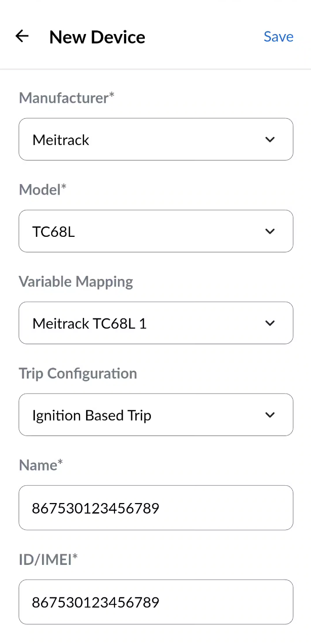Expand the Variable Mapping dropdown

(x=147, y=323)
